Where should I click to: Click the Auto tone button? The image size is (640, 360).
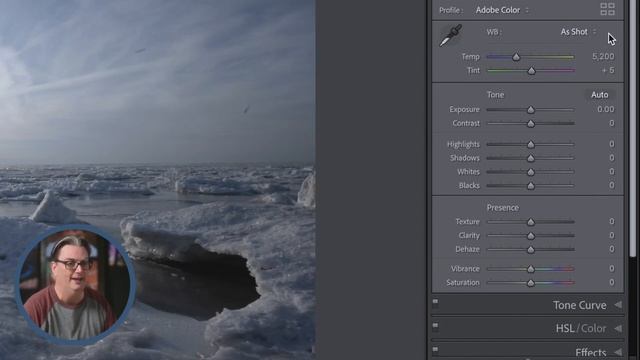(600, 95)
